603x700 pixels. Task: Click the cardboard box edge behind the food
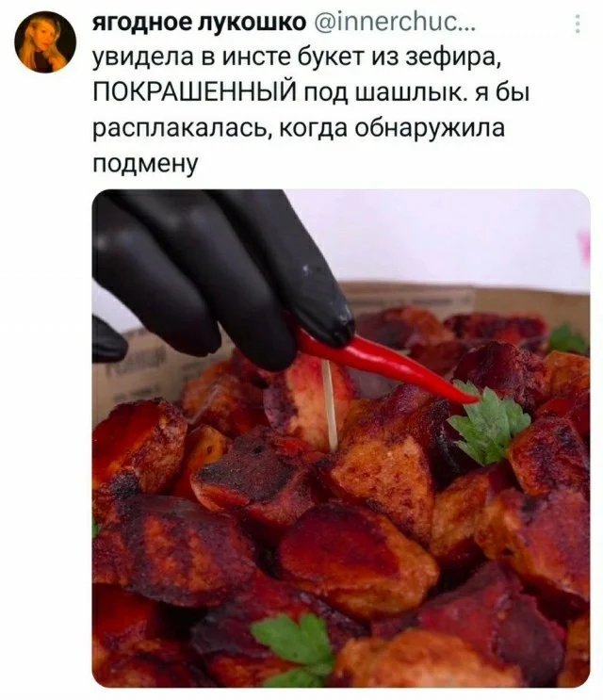coord(464,299)
